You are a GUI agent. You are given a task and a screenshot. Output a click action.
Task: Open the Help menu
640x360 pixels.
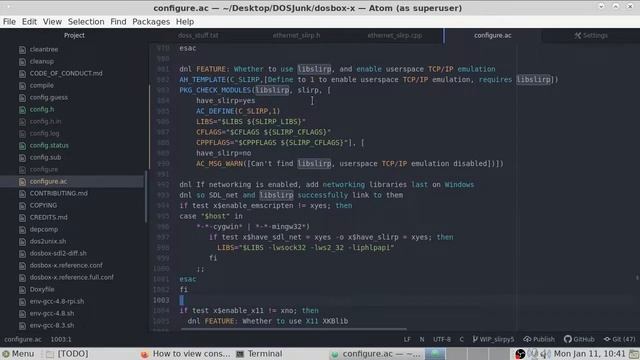[x=185, y=22]
